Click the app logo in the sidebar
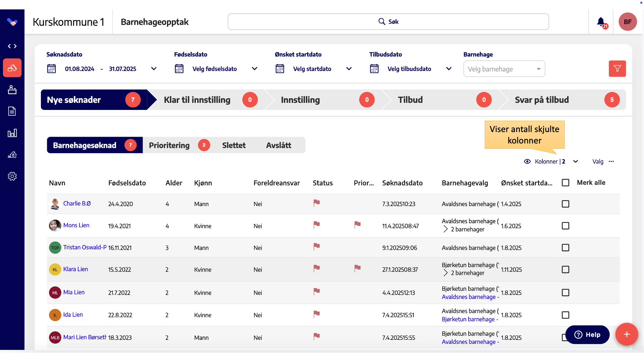This screenshot has width=644, height=362. coord(12,22)
